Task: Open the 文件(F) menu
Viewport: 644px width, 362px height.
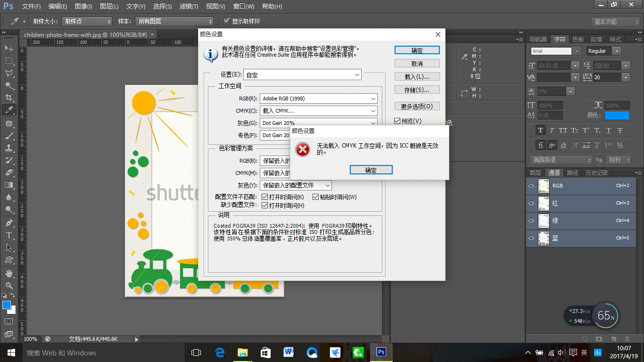Action: click(31, 6)
